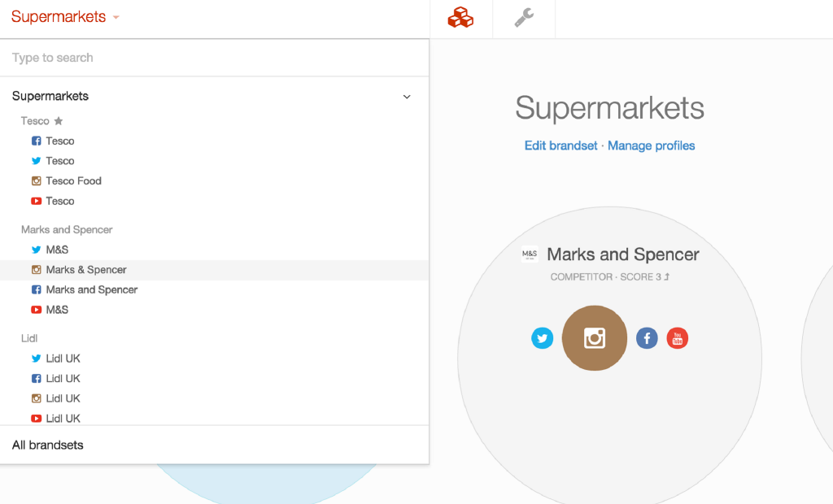The image size is (833, 504).
Task: Click the star icon beside Tesco group
Action: point(58,121)
